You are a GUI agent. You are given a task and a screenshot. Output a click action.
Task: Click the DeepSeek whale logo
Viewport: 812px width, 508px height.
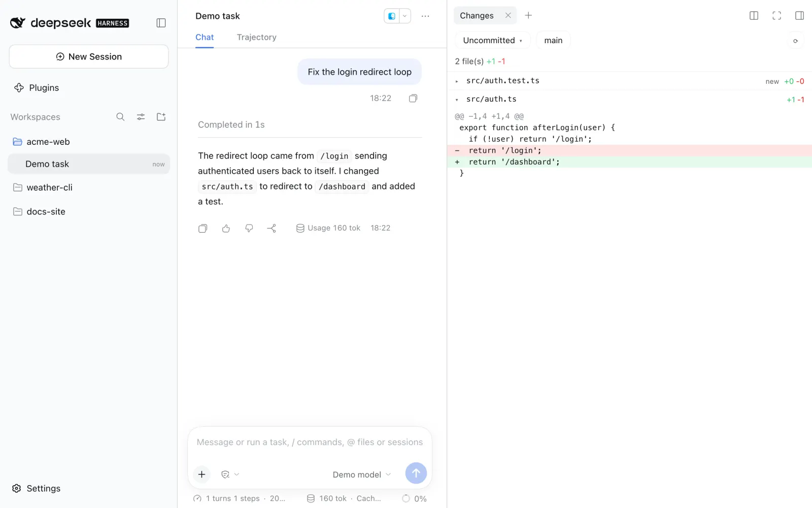click(18, 22)
